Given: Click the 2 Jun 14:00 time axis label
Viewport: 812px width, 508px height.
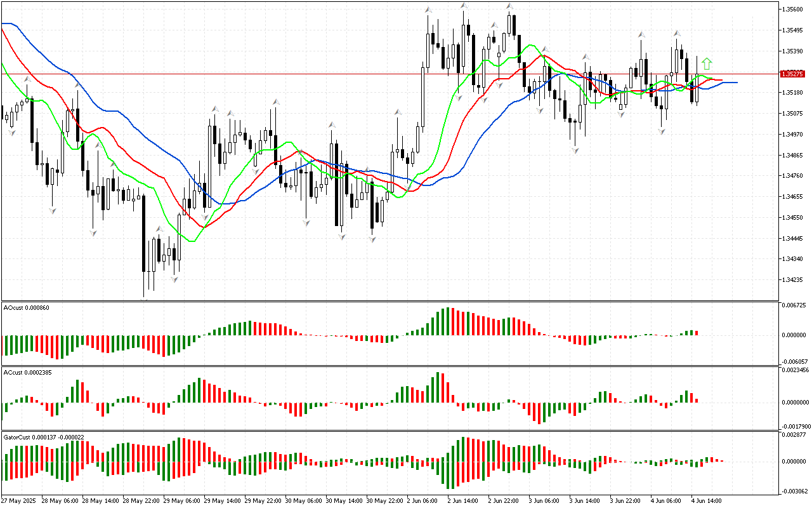Looking at the screenshot, I should coord(462,500).
